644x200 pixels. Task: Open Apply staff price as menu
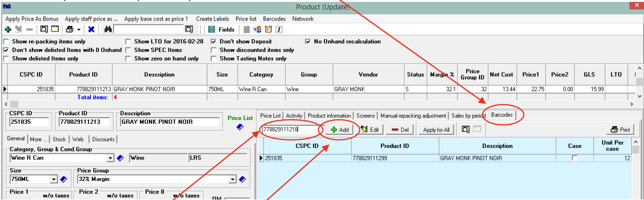pyautogui.click(x=91, y=19)
